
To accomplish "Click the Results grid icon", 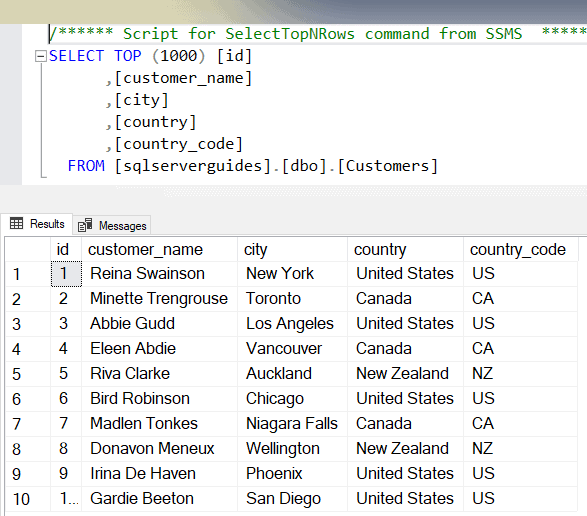I will click(16, 223).
